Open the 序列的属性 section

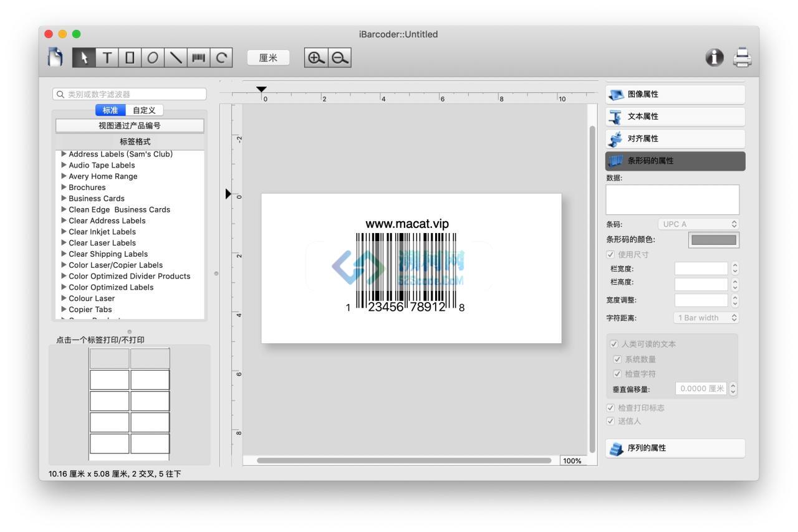click(x=675, y=449)
